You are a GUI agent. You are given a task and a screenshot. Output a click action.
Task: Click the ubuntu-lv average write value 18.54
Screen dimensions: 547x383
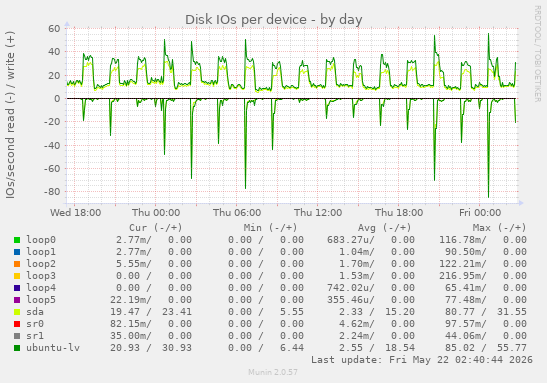pyautogui.click(x=400, y=348)
